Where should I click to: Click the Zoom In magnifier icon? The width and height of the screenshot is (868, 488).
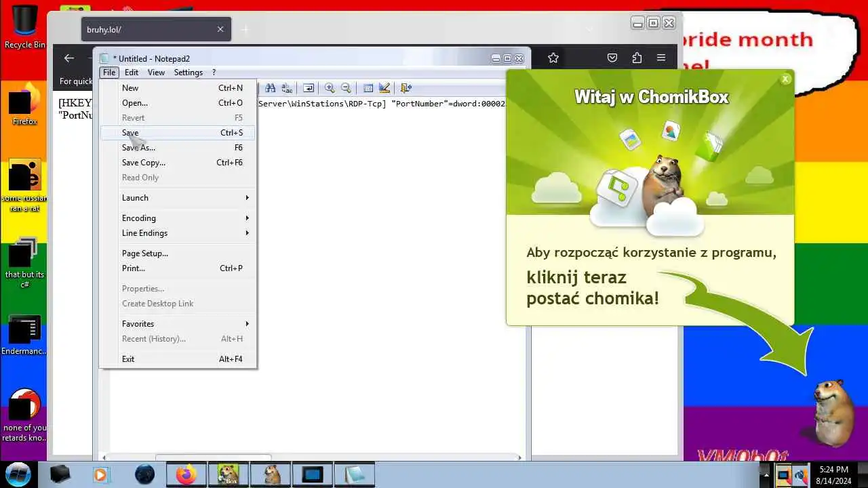(x=330, y=88)
